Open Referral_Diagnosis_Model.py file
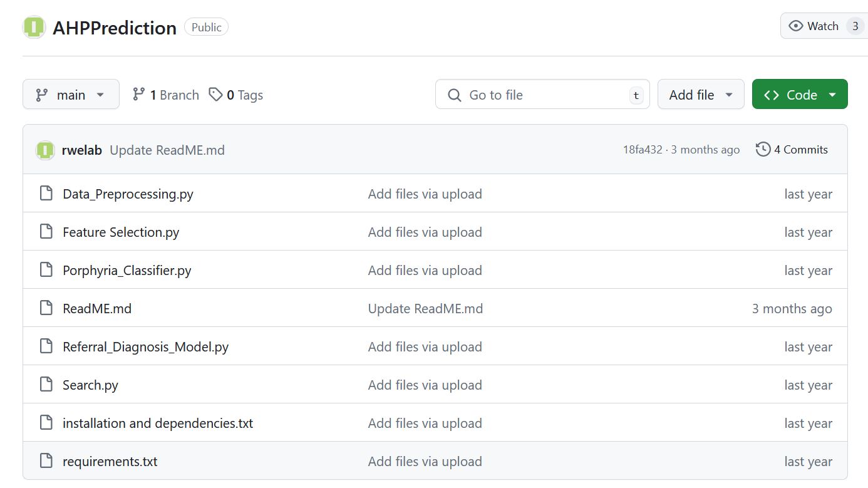Screen dimensions: 868x488 (x=145, y=347)
